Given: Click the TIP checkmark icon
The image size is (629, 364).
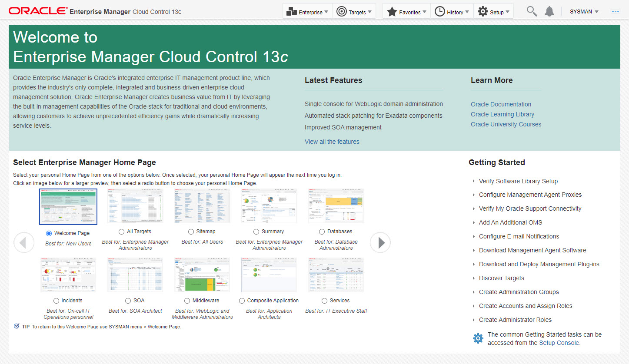Looking at the screenshot, I should [17, 326].
